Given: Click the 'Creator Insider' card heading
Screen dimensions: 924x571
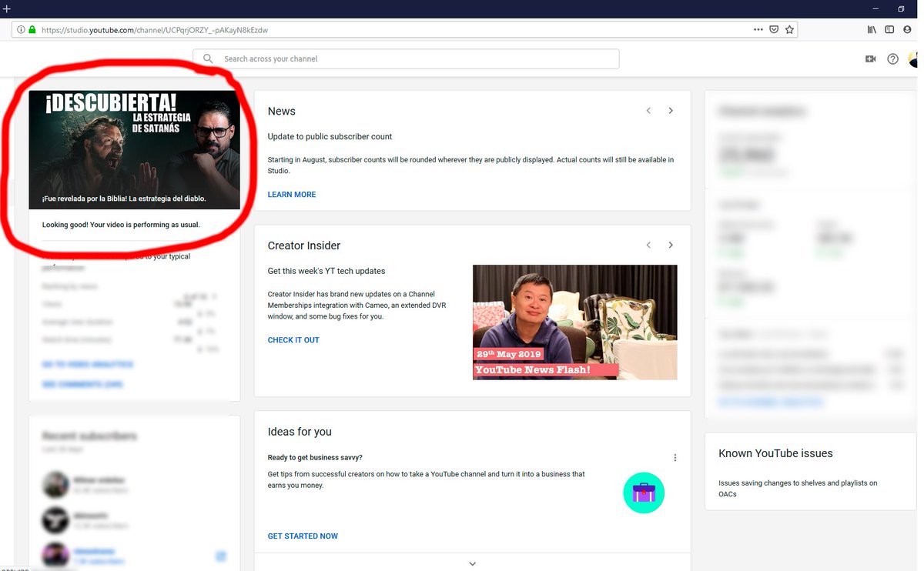Looking at the screenshot, I should click(x=304, y=245).
